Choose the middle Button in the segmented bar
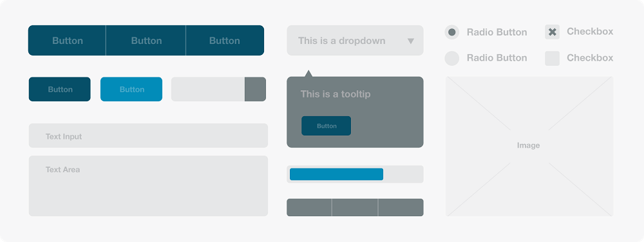Viewport: 644px width, 242px height. pyautogui.click(x=146, y=40)
